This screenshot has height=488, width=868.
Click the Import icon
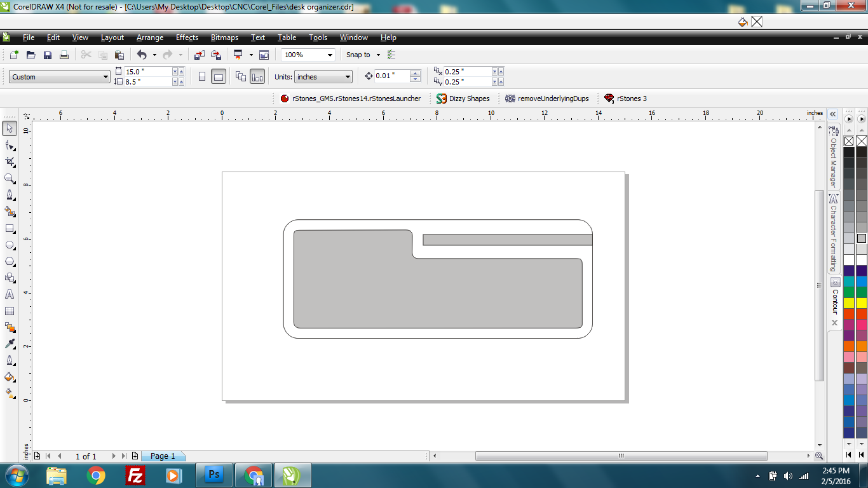coord(200,55)
